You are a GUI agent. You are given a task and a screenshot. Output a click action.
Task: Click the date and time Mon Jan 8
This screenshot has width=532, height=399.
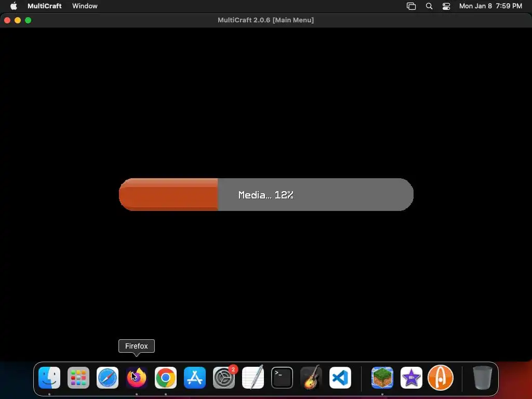[x=490, y=6]
